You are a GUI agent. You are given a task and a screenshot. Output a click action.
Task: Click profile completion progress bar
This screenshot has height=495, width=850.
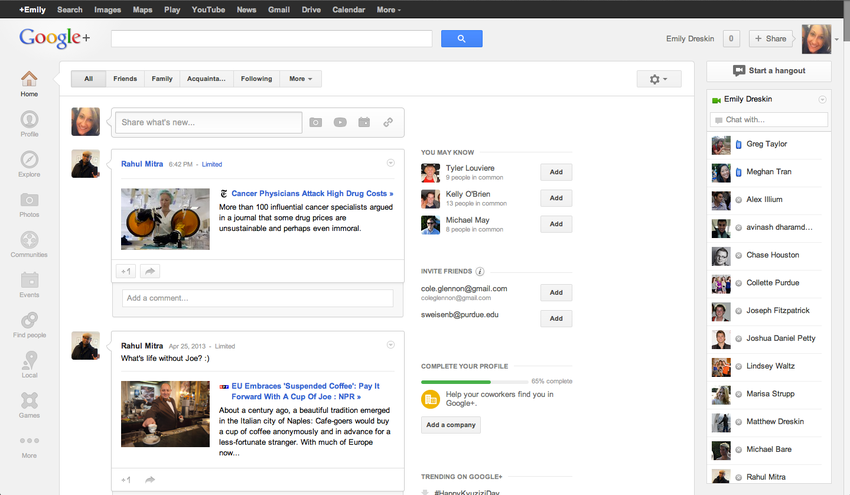tap(474, 382)
